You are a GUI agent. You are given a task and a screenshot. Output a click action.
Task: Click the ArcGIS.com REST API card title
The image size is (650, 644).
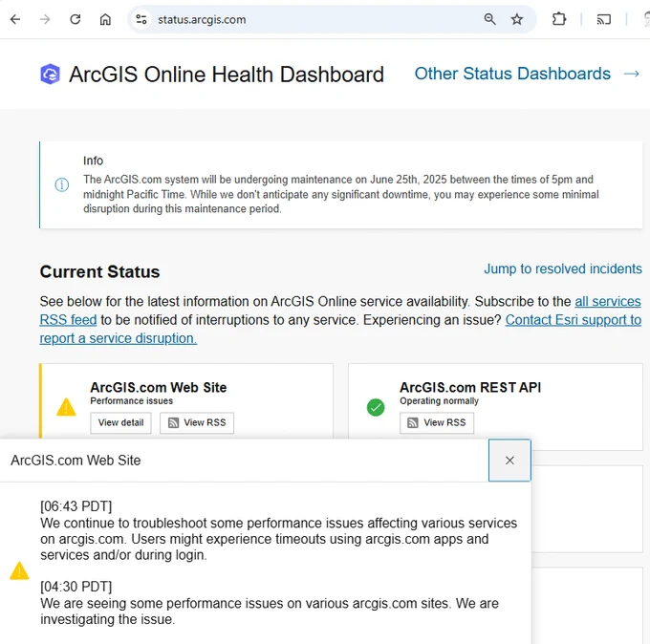[x=470, y=387]
